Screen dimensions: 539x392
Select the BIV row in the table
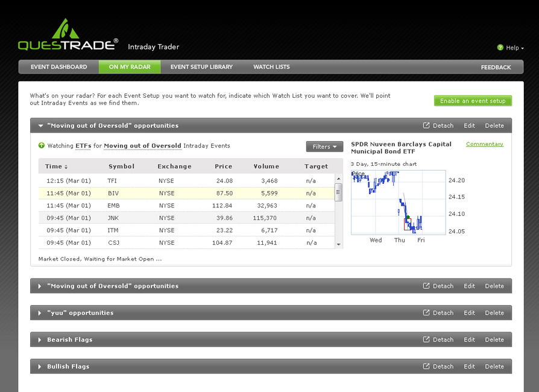click(186, 193)
